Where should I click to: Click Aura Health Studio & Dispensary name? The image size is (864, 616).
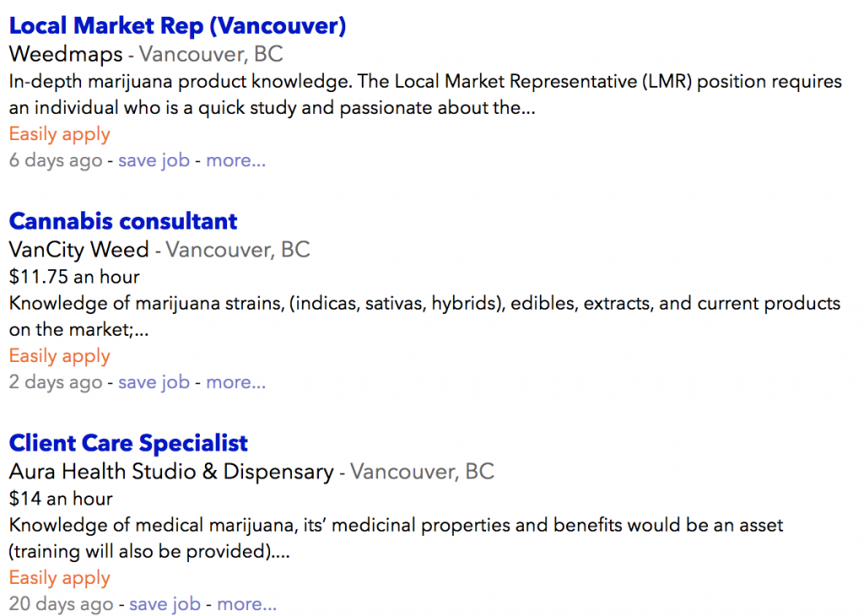click(171, 472)
